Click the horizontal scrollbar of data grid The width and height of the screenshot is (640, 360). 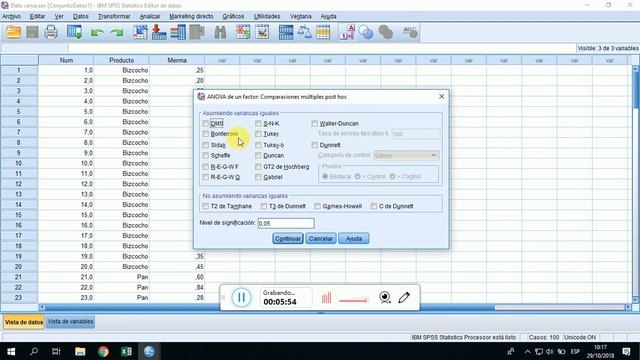click(x=335, y=307)
